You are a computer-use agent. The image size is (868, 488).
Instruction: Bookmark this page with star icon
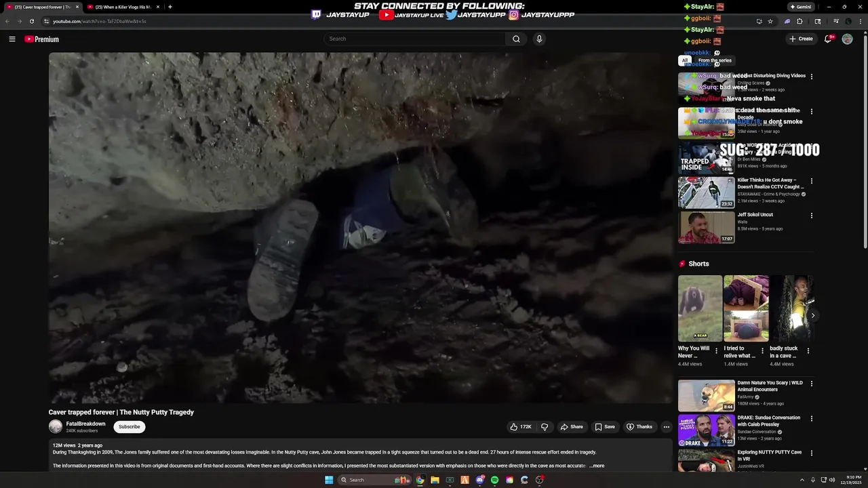pyautogui.click(x=770, y=21)
